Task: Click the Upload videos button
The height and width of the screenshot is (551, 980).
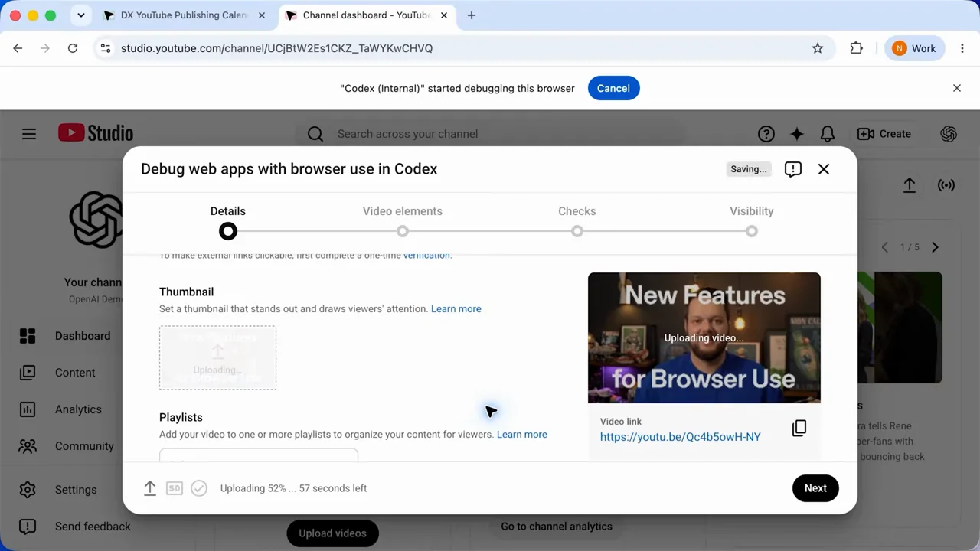Action: 333,533
